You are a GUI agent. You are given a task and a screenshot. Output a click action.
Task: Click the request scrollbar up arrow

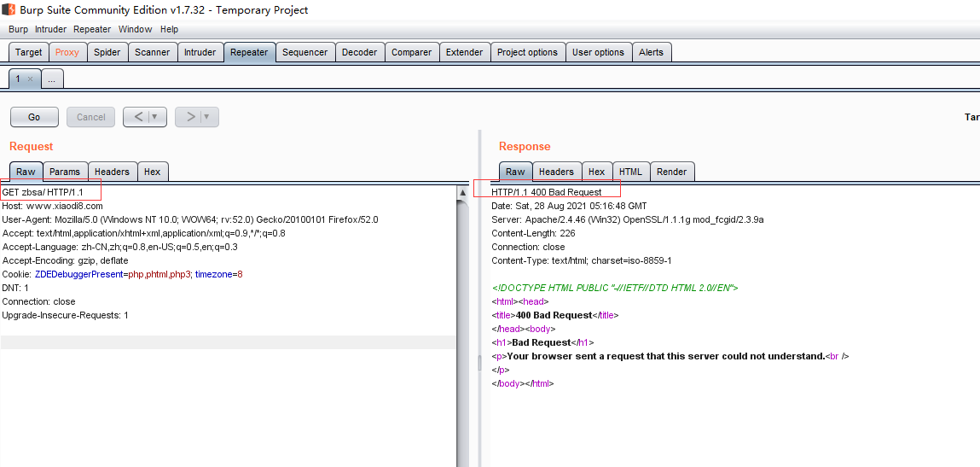click(x=463, y=193)
